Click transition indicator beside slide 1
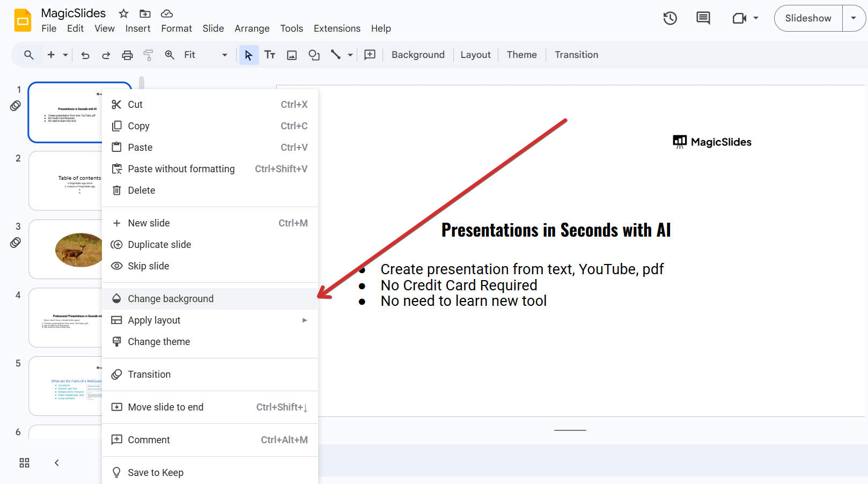This screenshot has height=484, width=868. click(x=16, y=106)
